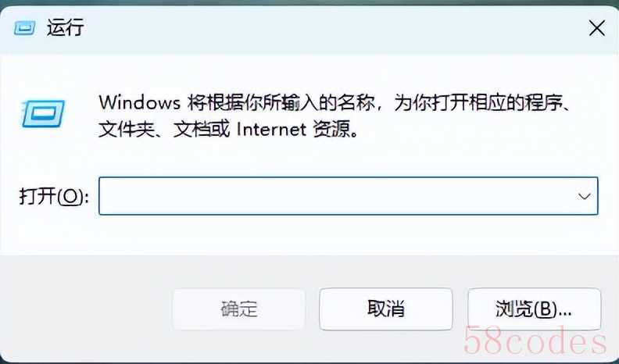Click the 取消 button
The height and width of the screenshot is (364, 619).
click(385, 309)
